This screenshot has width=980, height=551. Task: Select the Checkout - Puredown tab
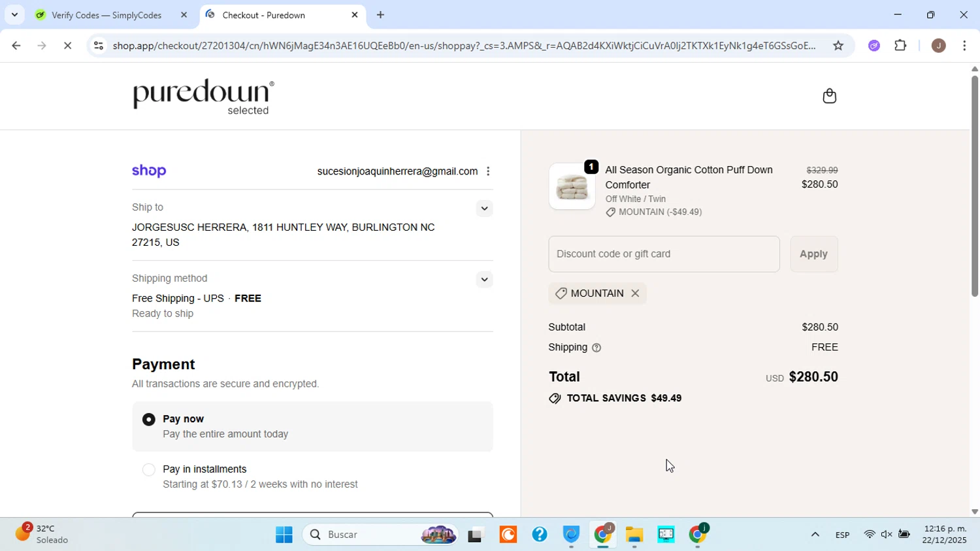click(264, 15)
